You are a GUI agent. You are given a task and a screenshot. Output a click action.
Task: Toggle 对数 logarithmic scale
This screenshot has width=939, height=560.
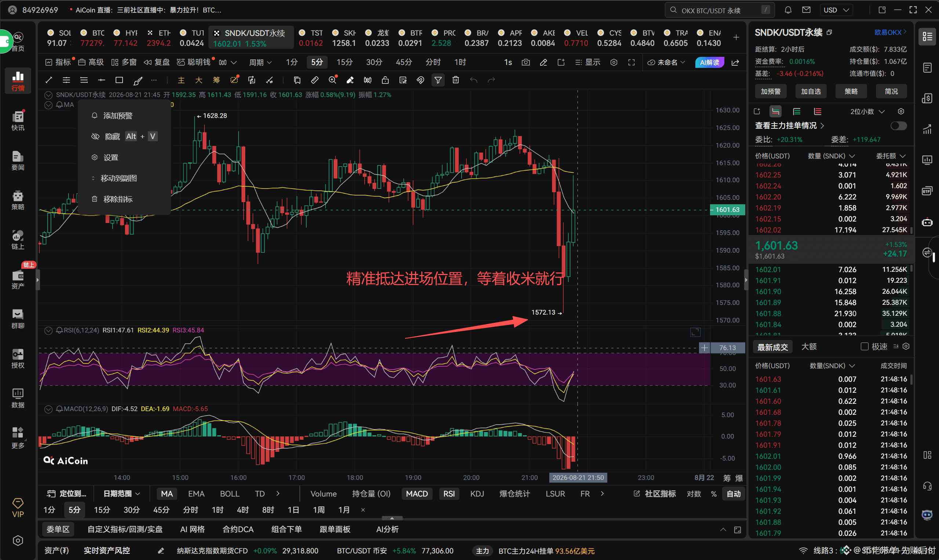(x=694, y=494)
